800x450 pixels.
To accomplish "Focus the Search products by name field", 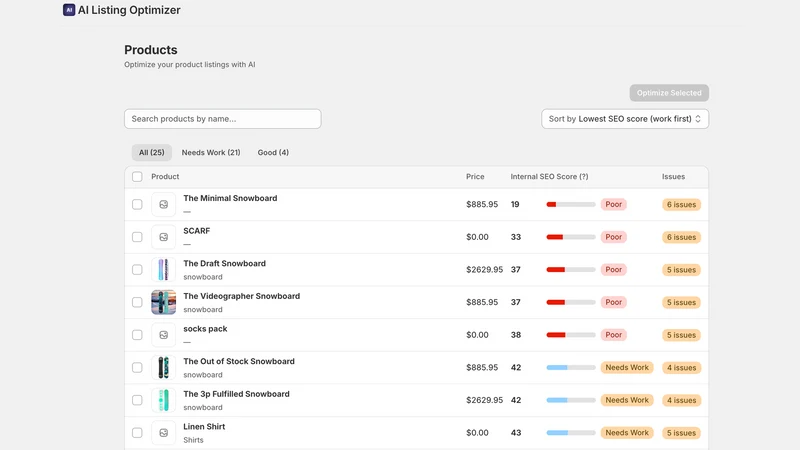I will click(x=222, y=119).
